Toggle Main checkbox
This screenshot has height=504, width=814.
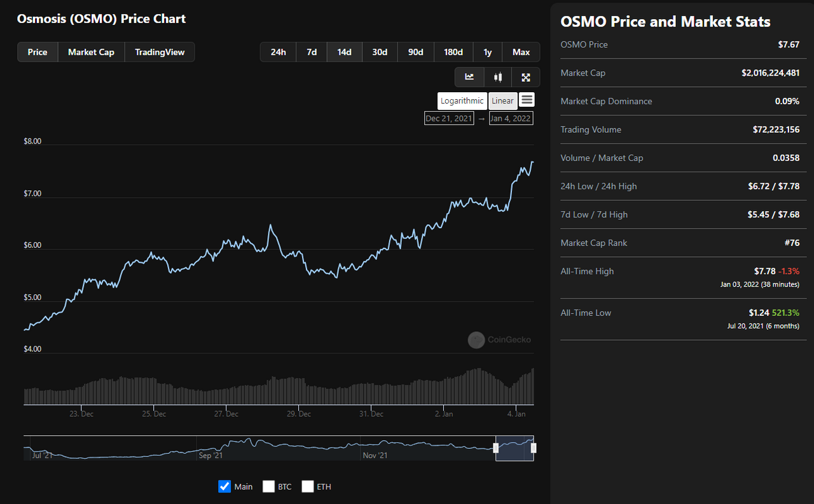pyautogui.click(x=224, y=486)
